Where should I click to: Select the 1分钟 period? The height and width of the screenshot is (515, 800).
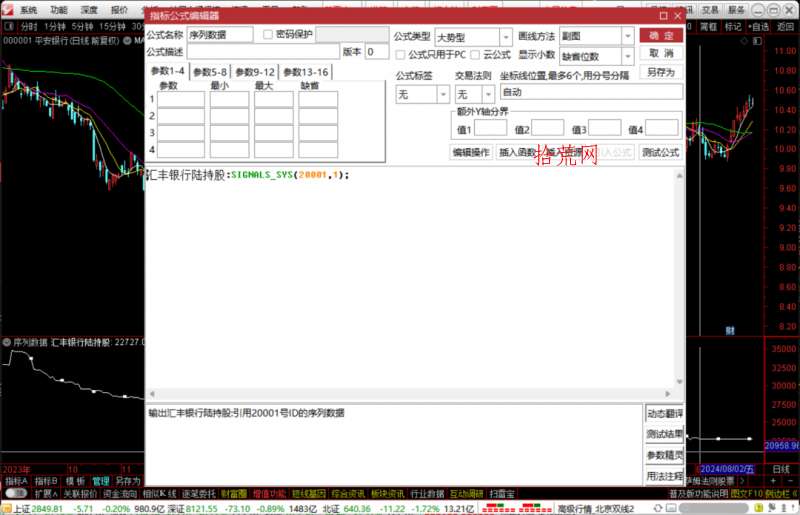point(54,26)
